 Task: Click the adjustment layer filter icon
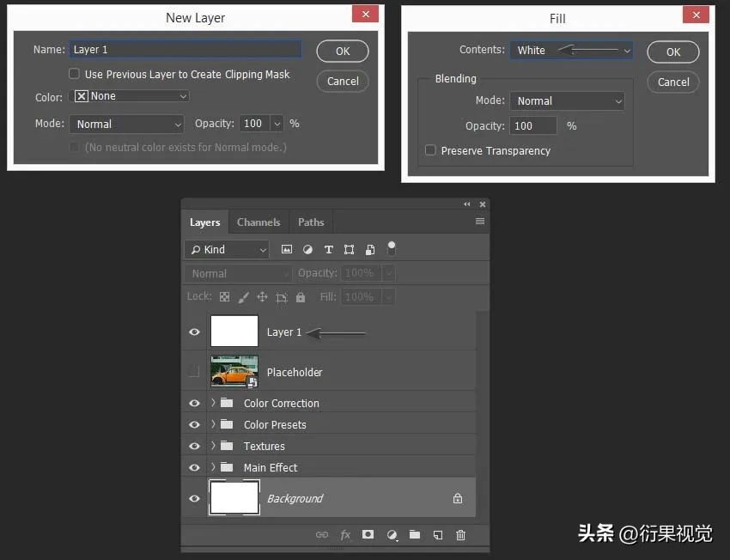tap(307, 250)
